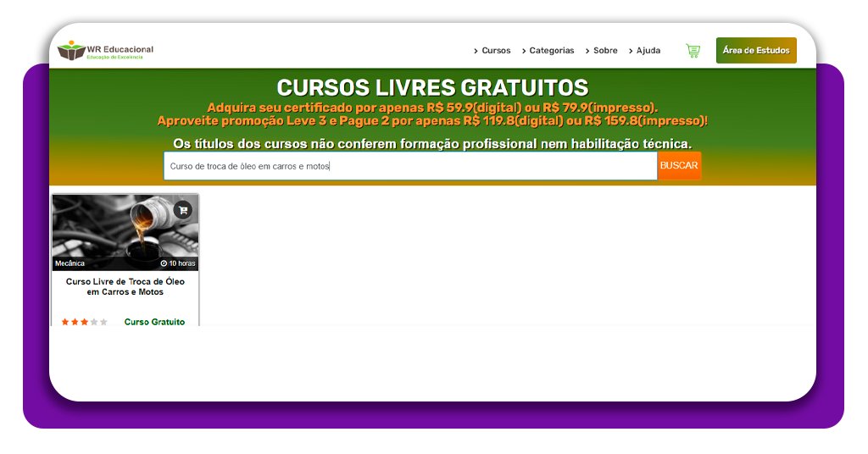The width and height of the screenshot is (868, 454).
Task: Click the first orange rating star
Action: (x=65, y=322)
